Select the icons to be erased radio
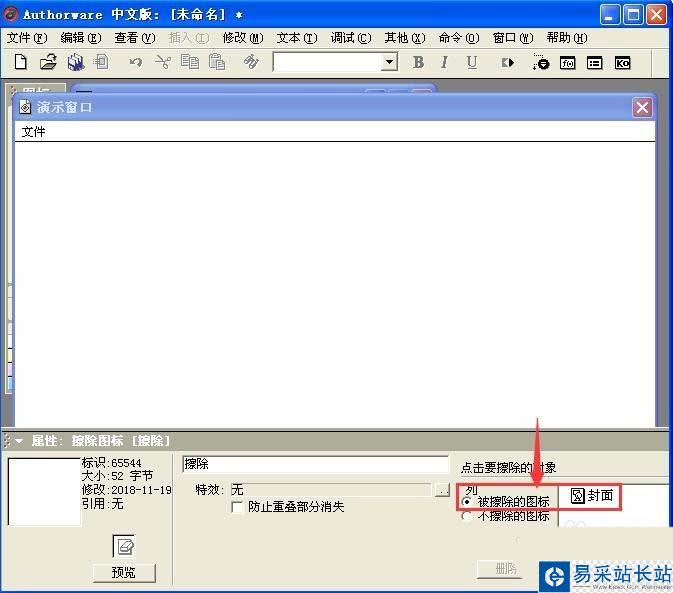 [x=467, y=501]
